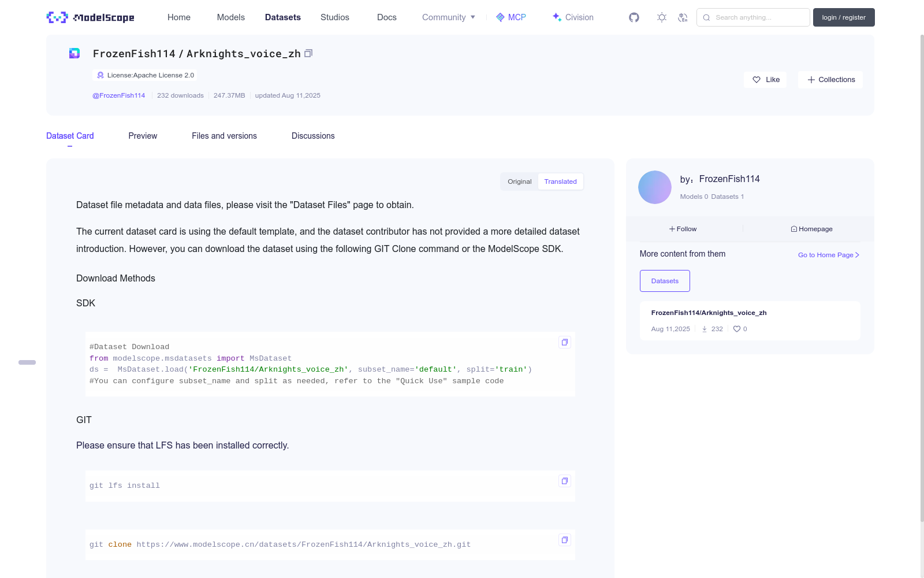The height and width of the screenshot is (578, 924).
Task: Copy the dataset name via copy icon
Action: pos(308,54)
